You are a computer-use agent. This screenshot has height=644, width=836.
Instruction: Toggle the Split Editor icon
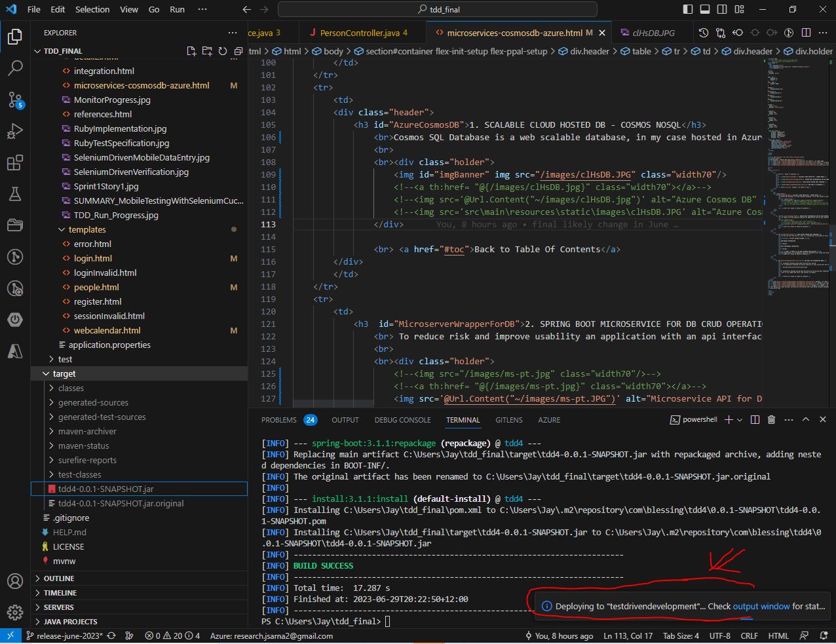point(806,33)
